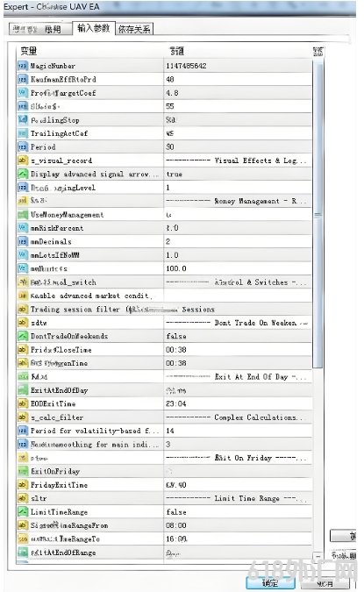
Task: Click the s_visual_record string icon
Action: coord(23,160)
